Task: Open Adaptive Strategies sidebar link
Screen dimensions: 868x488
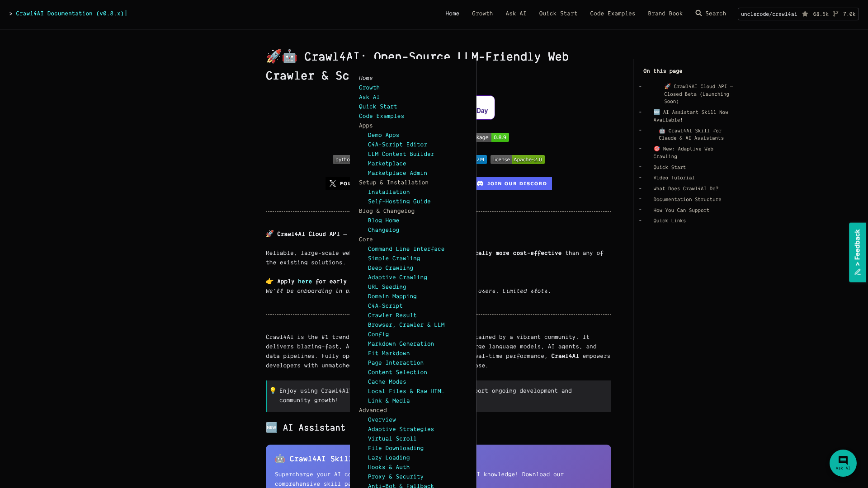Action: pyautogui.click(x=401, y=429)
